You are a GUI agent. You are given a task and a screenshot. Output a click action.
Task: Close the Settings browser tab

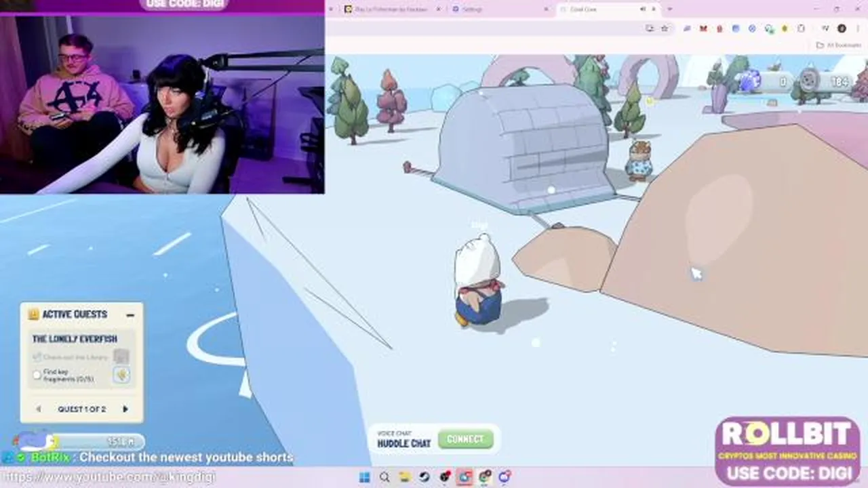click(x=547, y=9)
